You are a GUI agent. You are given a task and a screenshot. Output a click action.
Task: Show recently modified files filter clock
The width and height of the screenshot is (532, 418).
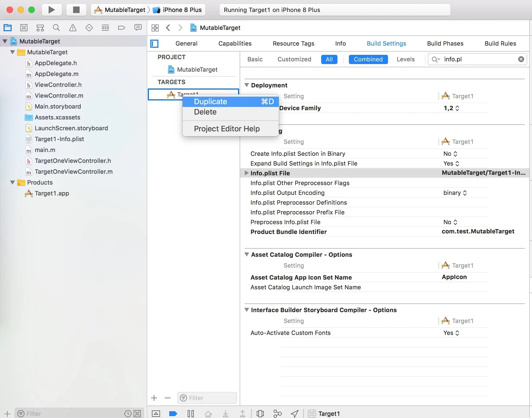coord(128,414)
